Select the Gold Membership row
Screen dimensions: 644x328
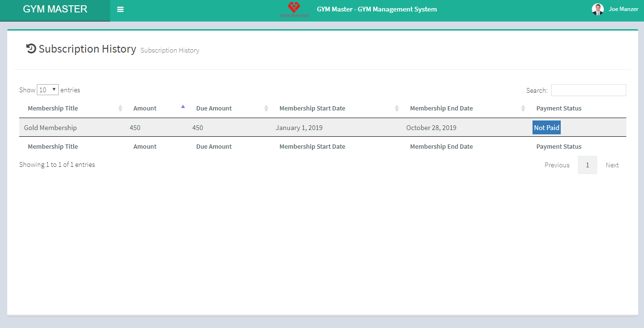(50, 128)
